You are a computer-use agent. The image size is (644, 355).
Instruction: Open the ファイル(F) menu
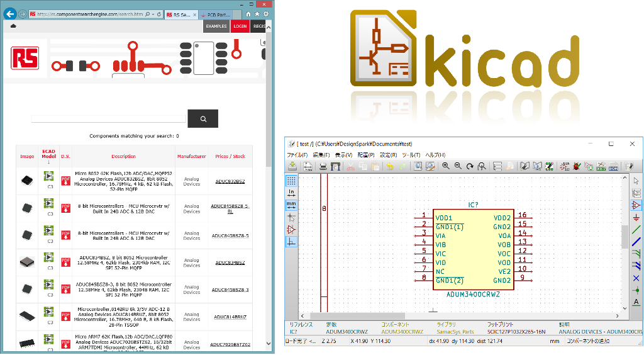click(297, 155)
